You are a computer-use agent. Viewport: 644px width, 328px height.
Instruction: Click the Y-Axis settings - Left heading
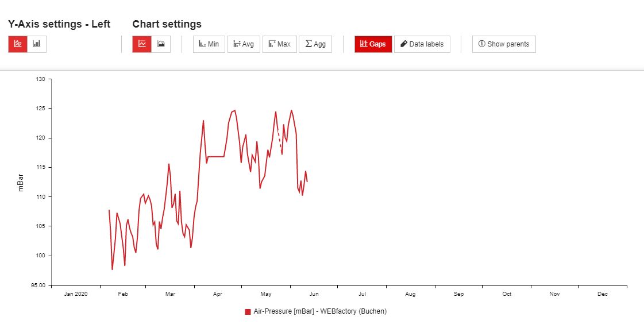[x=59, y=24]
